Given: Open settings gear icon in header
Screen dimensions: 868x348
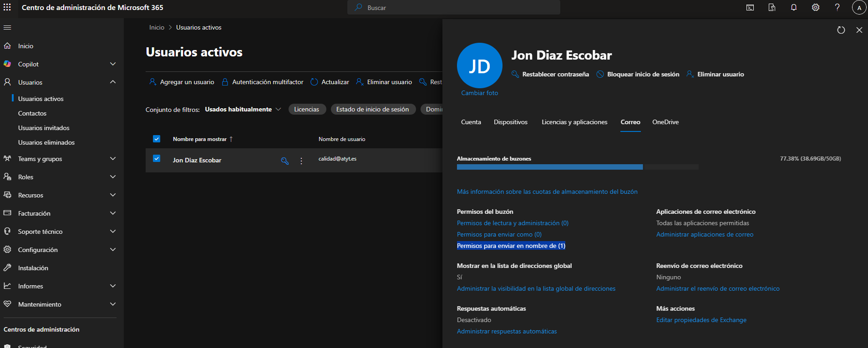Looking at the screenshot, I should (x=816, y=7).
